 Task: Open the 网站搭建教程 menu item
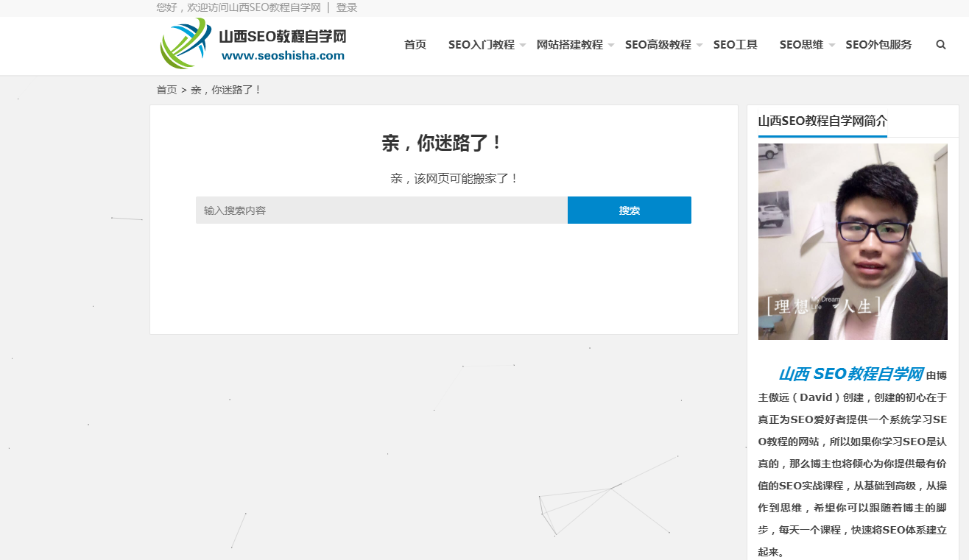569,45
